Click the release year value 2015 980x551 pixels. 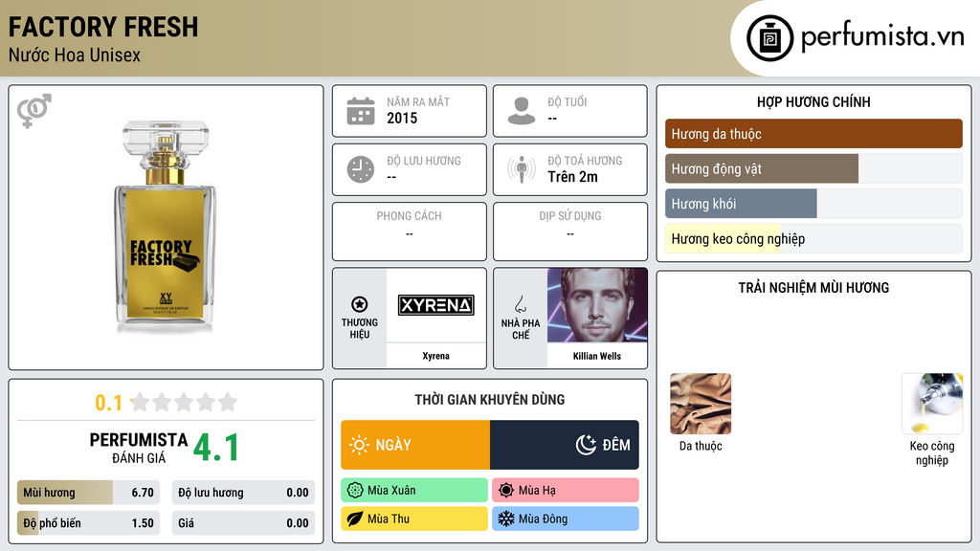pos(402,118)
